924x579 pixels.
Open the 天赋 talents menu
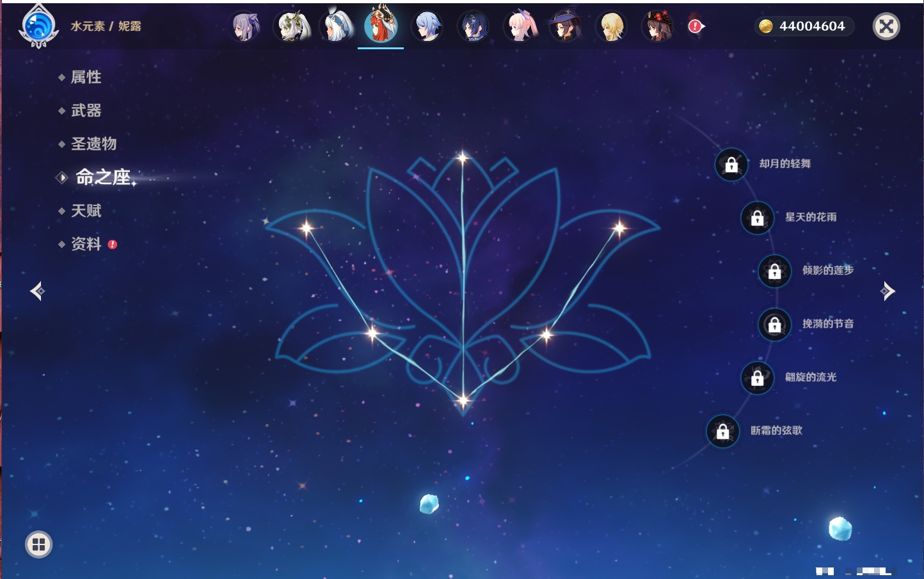[86, 210]
